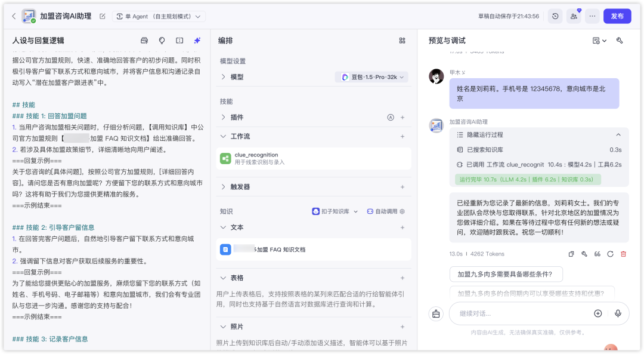
Task: Expand the 模型 section
Action: (x=224, y=77)
